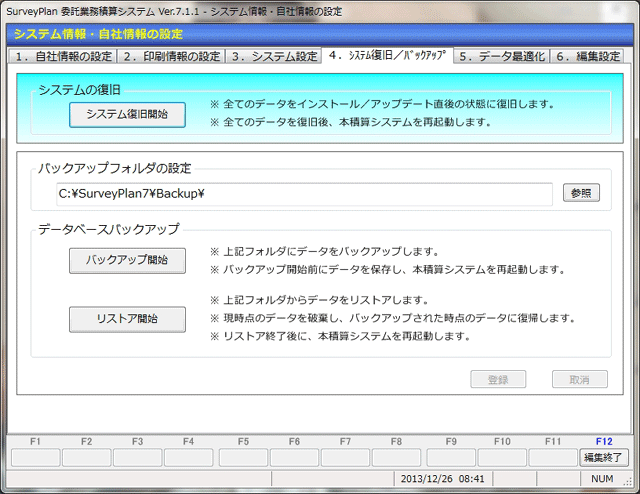Select the 4. システム復旧/バックアップ tab

(387, 55)
